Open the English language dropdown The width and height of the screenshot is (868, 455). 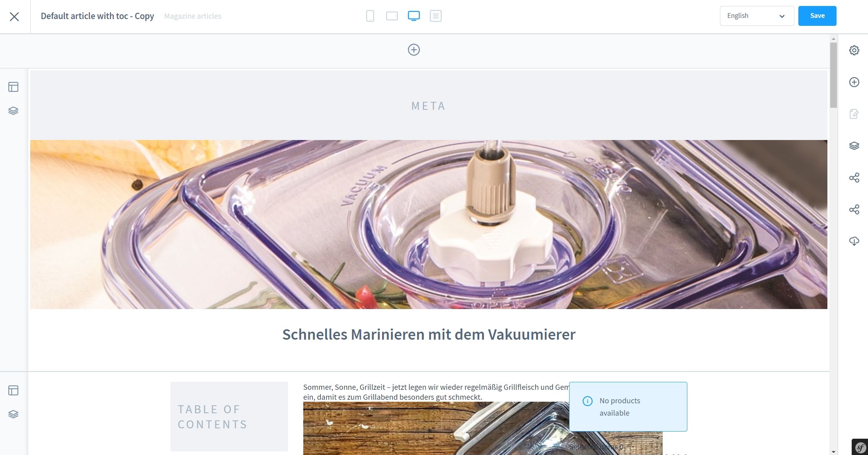tap(757, 16)
